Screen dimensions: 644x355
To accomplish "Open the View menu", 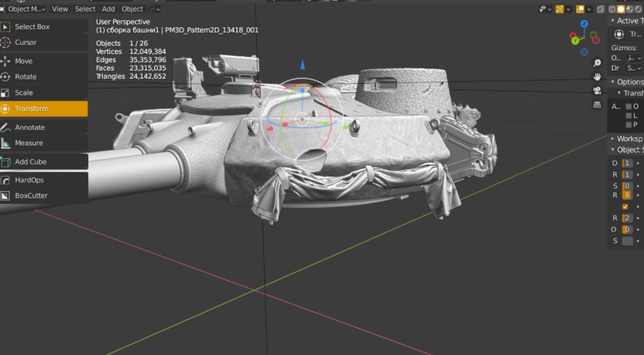I will pyautogui.click(x=60, y=9).
